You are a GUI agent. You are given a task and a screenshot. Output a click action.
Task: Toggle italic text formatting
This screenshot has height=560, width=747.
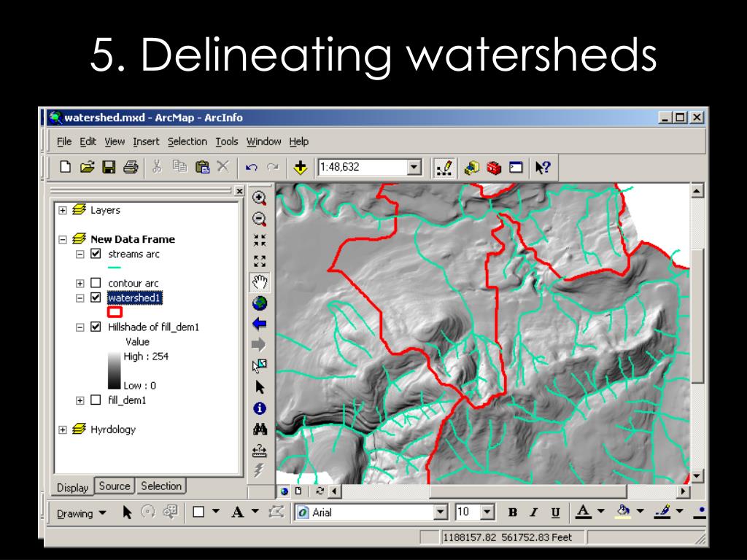coord(533,513)
